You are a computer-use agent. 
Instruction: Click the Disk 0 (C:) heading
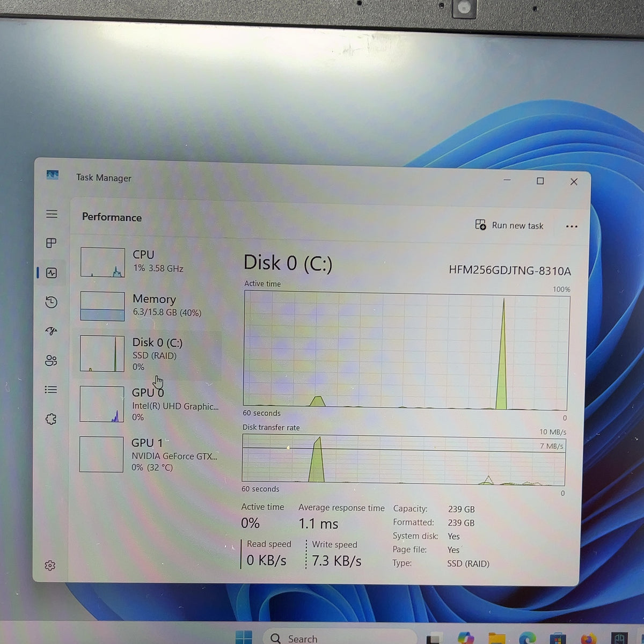click(288, 263)
